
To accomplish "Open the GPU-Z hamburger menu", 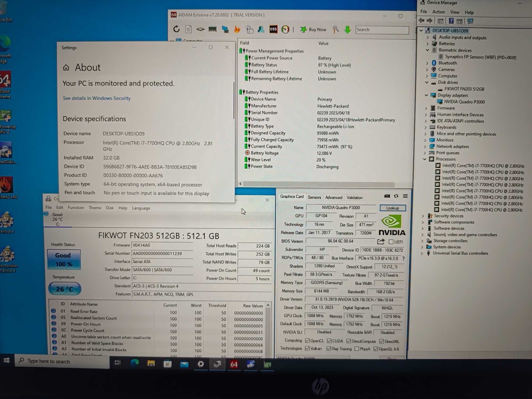I will (405, 196).
